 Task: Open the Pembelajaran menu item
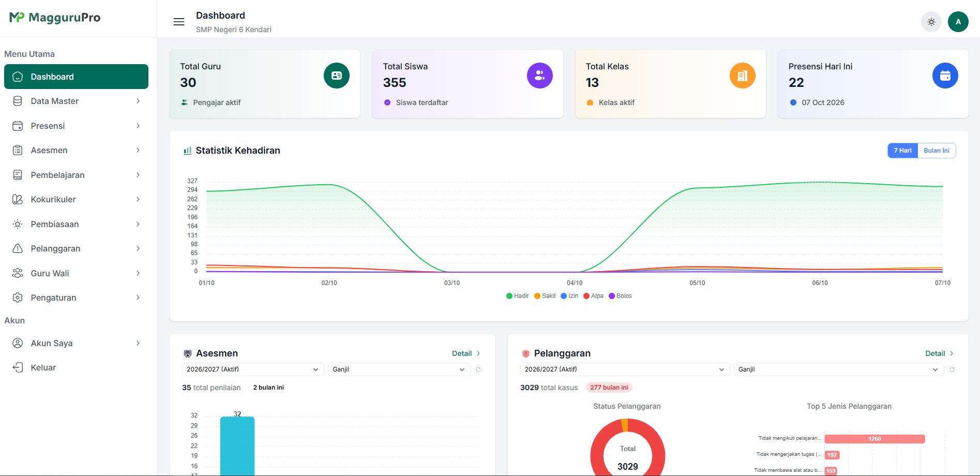(76, 175)
